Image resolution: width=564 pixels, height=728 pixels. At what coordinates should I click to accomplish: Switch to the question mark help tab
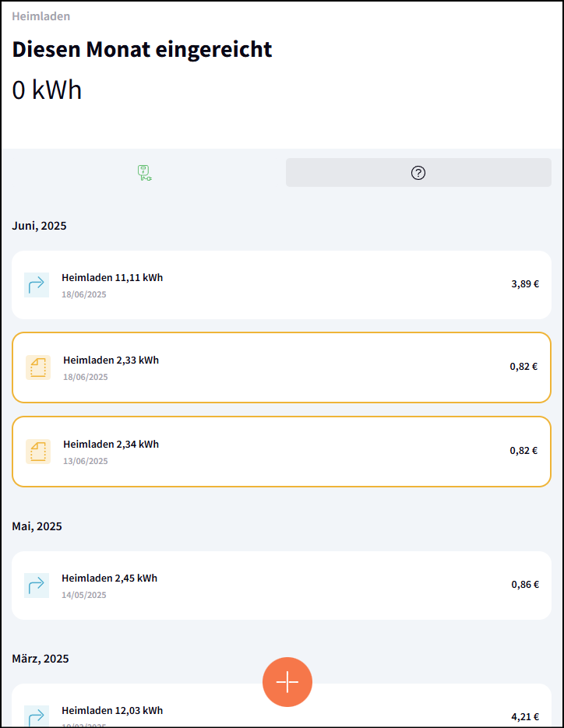click(x=418, y=173)
